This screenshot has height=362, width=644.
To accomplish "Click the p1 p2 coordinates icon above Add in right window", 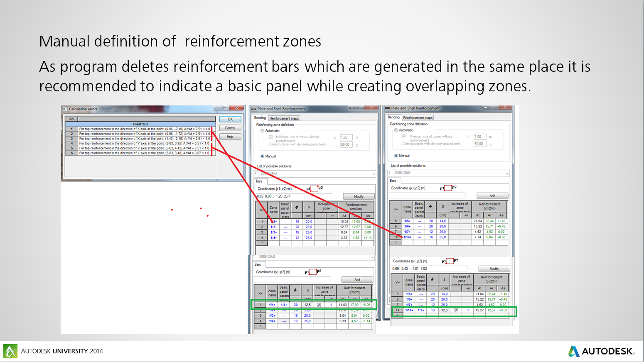I will coord(448,188).
